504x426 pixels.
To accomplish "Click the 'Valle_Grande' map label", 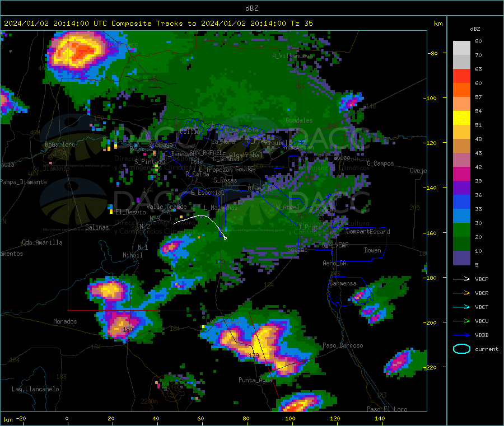I will click(166, 207).
